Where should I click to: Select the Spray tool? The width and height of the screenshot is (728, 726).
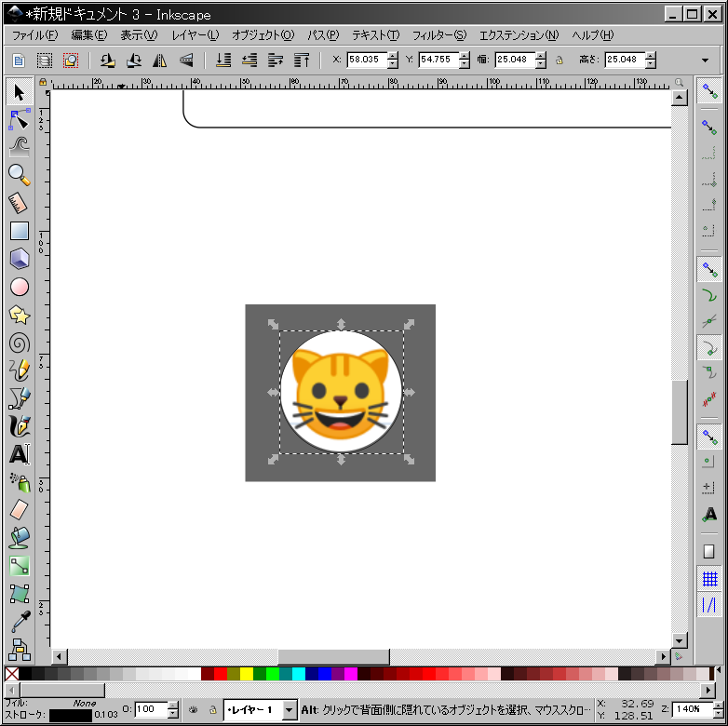click(x=19, y=483)
